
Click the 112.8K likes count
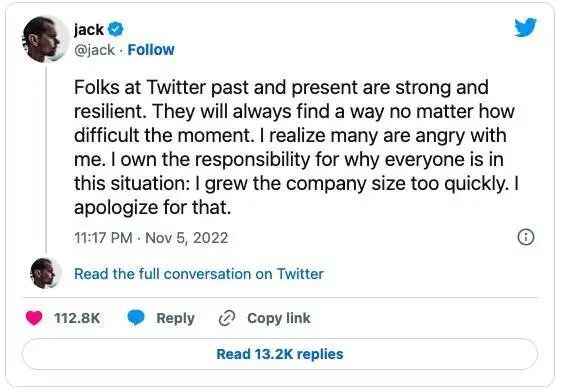[77, 318]
